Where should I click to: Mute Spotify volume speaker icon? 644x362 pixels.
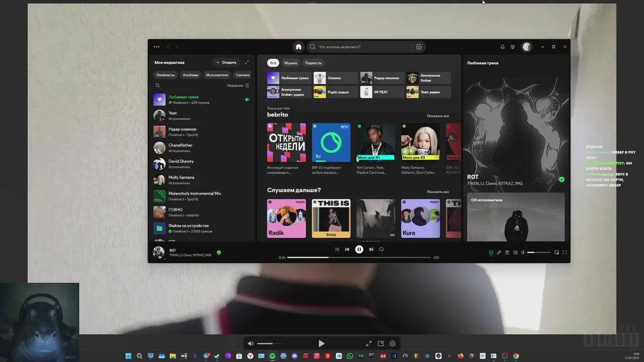(x=523, y=252)
